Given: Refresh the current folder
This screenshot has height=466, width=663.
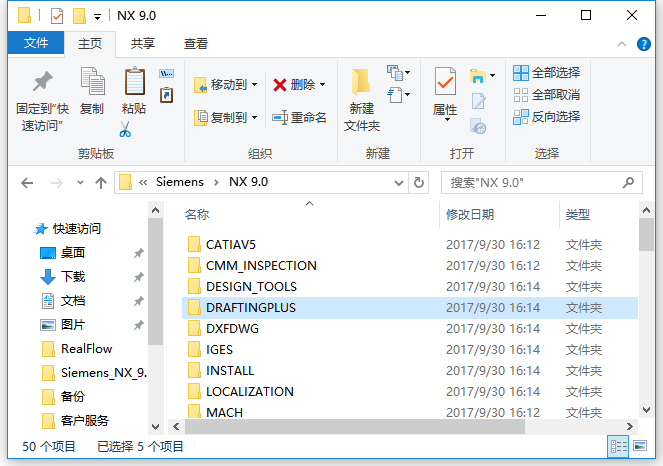Looking at the screenshot, I should pyautogui.click(x=419, y=183).
